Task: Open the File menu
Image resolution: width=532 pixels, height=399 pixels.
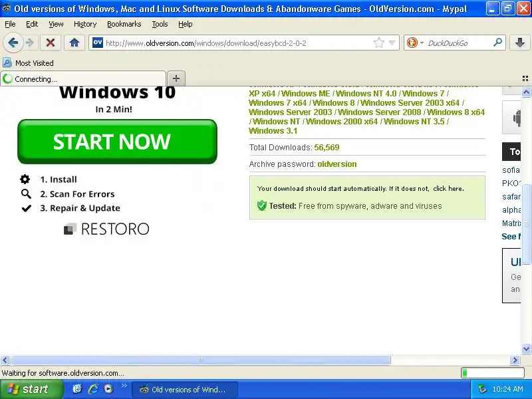Action: tap(10, 24)
